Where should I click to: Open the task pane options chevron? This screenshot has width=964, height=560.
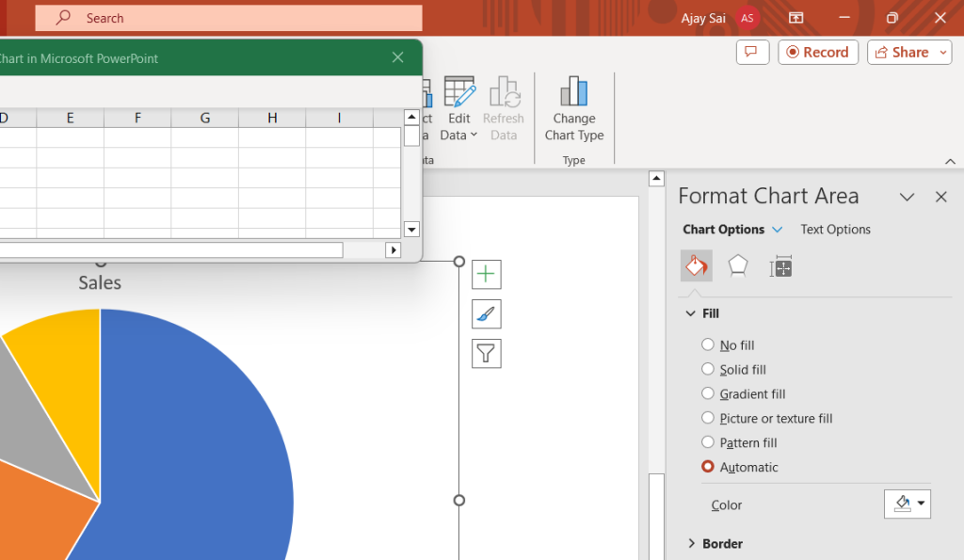pos(907,197)
